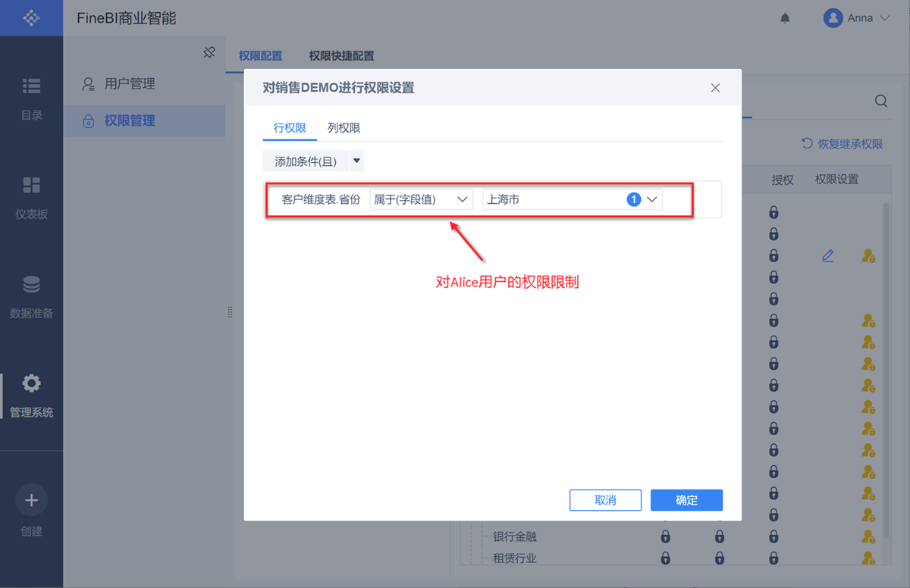Open the 属于(字段值) operator dropdown
Viewport: 910px width, 588px height.
(421, 200)
